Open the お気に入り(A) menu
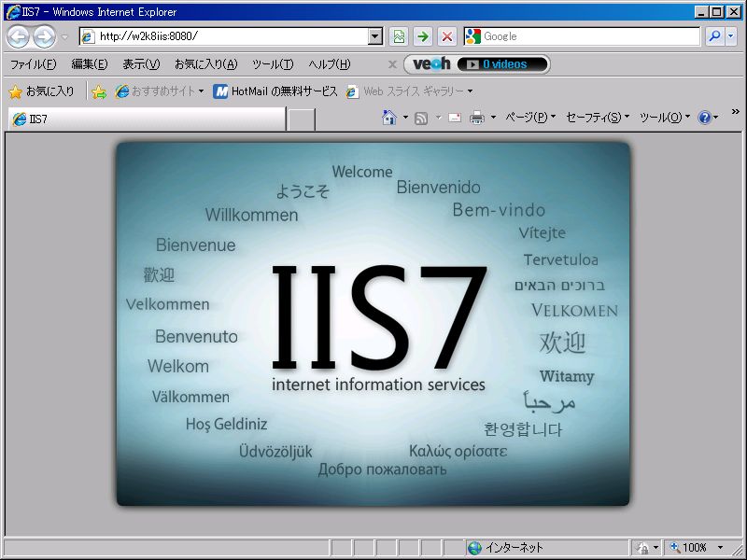This screenshot has height=560, width=747. click(205, 64)
